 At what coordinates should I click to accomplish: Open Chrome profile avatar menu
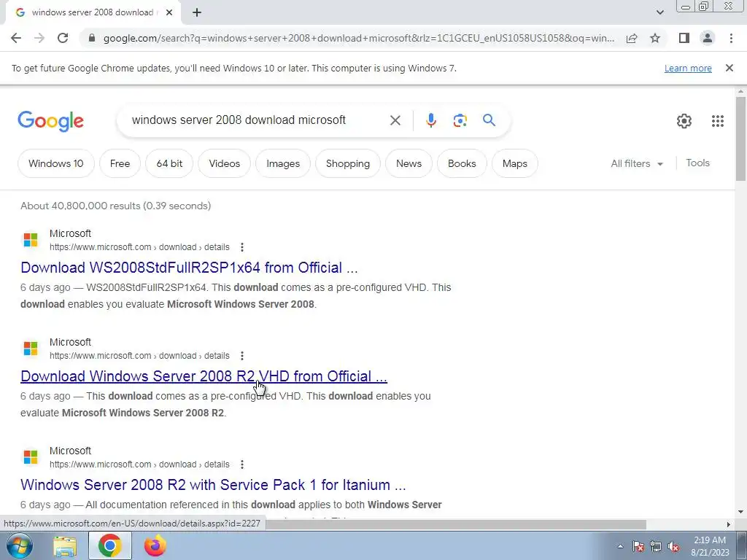point(708,38)
